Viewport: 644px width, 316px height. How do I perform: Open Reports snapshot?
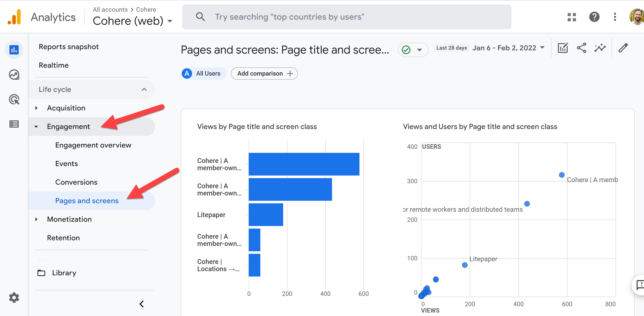pyautogui.click(x=69, y=47)
